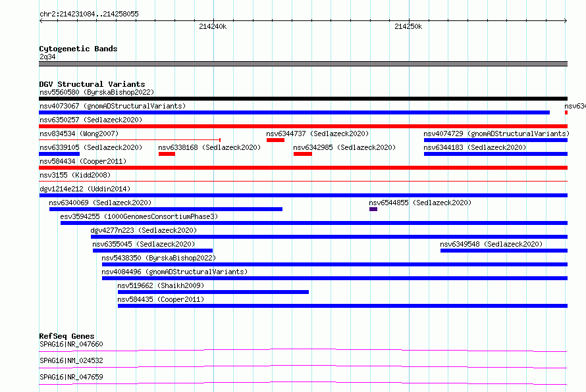
Task: Click the nsv4073067 (gnomADStructuralVariants) label
Action: tap(113, 106)
